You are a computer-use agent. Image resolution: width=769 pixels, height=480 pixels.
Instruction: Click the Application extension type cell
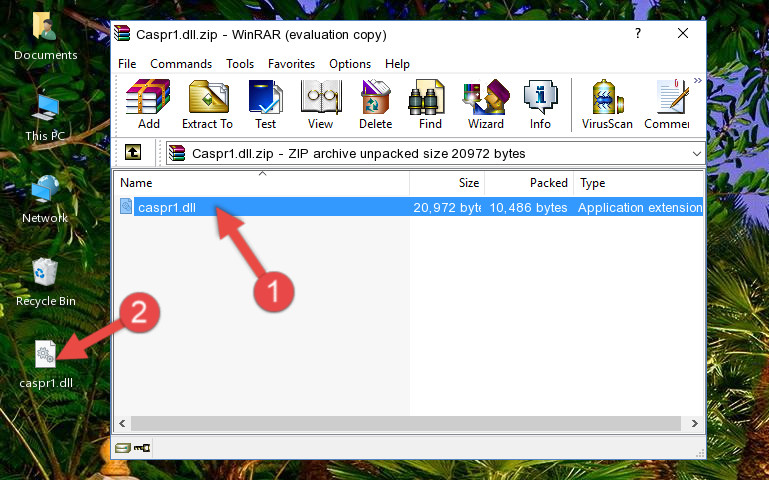(x=640, y=207)
